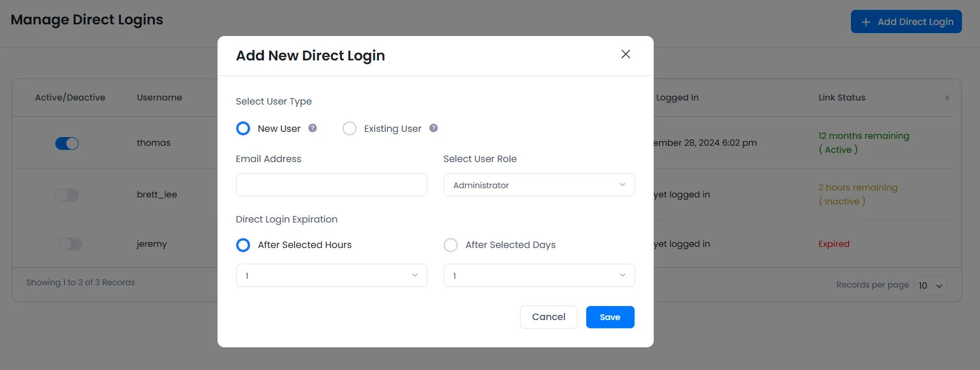Select the Existing User option
Image resolution: width=980 pixels, height=370 pixels.
(x=349, y=128)
